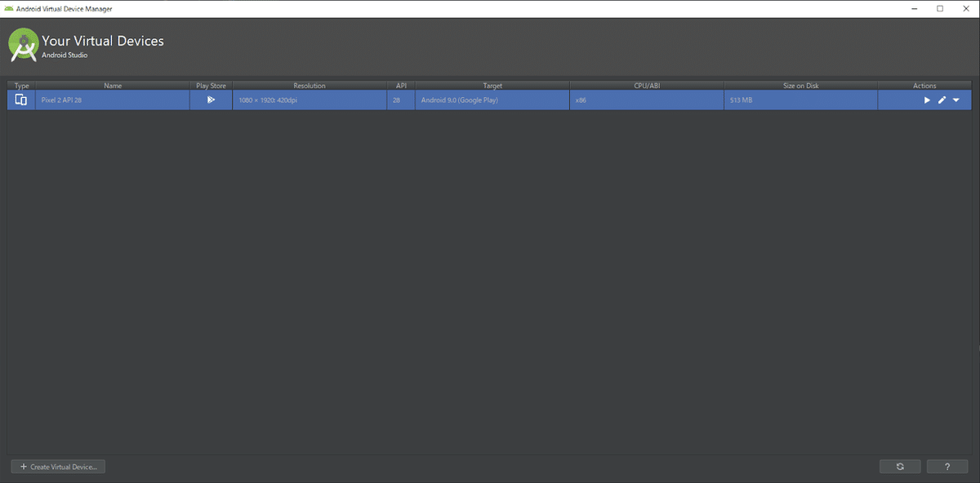Minimize the Android Virtual Device Manager window
The width and height of the screenshot is (980, 483).
tap(913, 8)
